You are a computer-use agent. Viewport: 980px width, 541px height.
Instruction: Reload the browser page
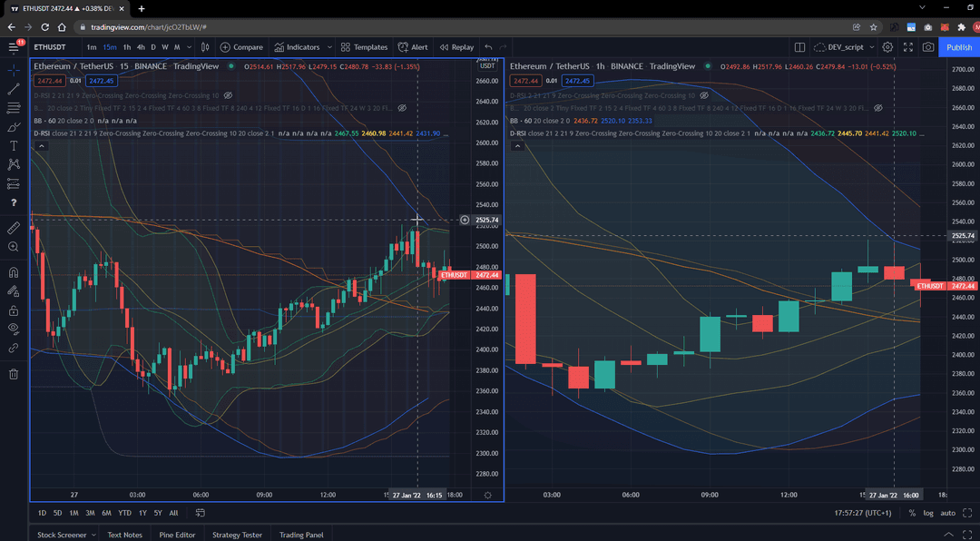coord(45,27)
